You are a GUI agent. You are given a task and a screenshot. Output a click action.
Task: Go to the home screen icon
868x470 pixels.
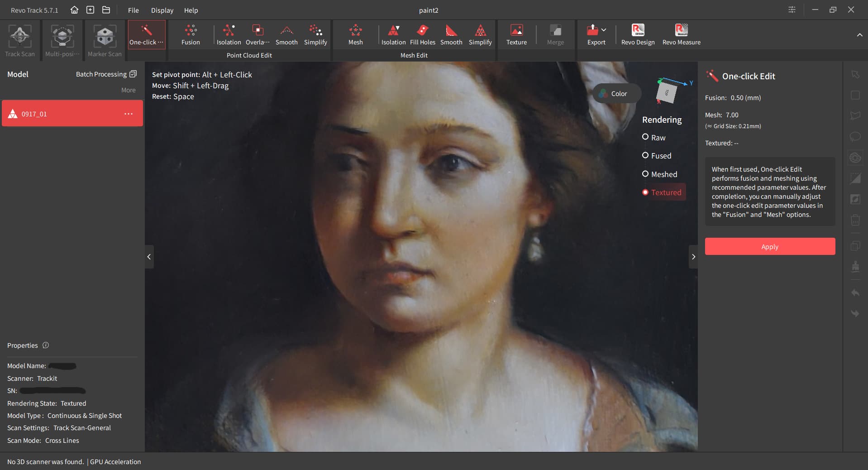tap(74, 10)
